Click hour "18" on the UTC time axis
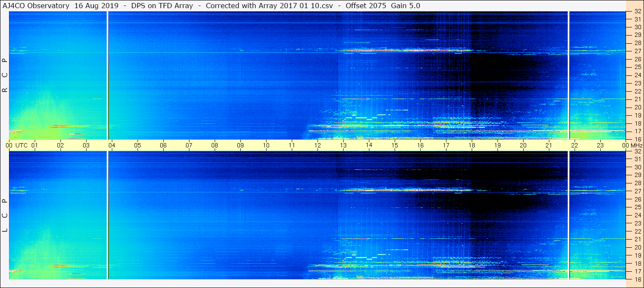 coord(472,145)
